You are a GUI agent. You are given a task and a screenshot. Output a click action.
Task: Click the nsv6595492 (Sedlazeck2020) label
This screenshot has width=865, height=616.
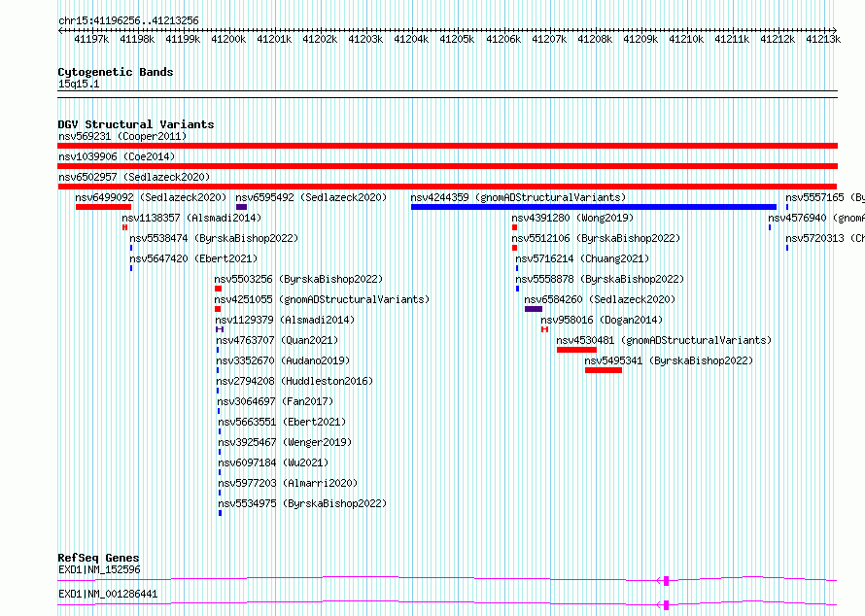[x=311, y=197]
